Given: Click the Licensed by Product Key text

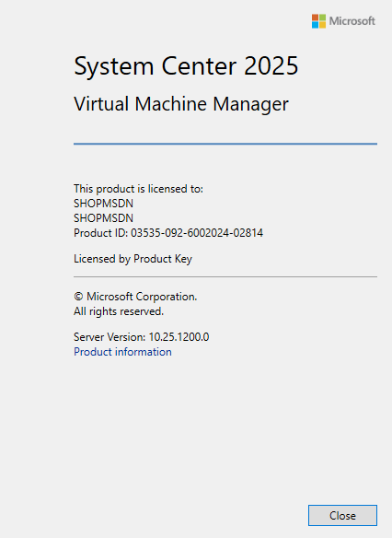Looking at the screenshot, I should pyautogui.click(x=133, y=259).
